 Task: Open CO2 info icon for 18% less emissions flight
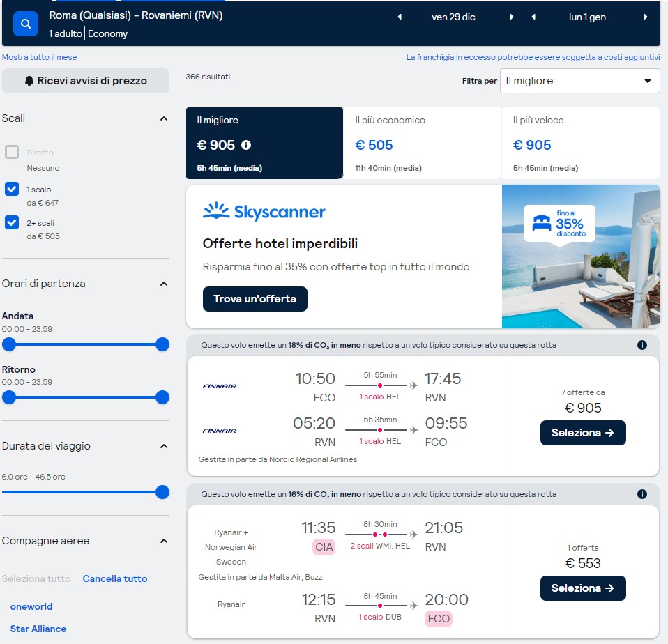pyautogui.click(x=642, y=345)
